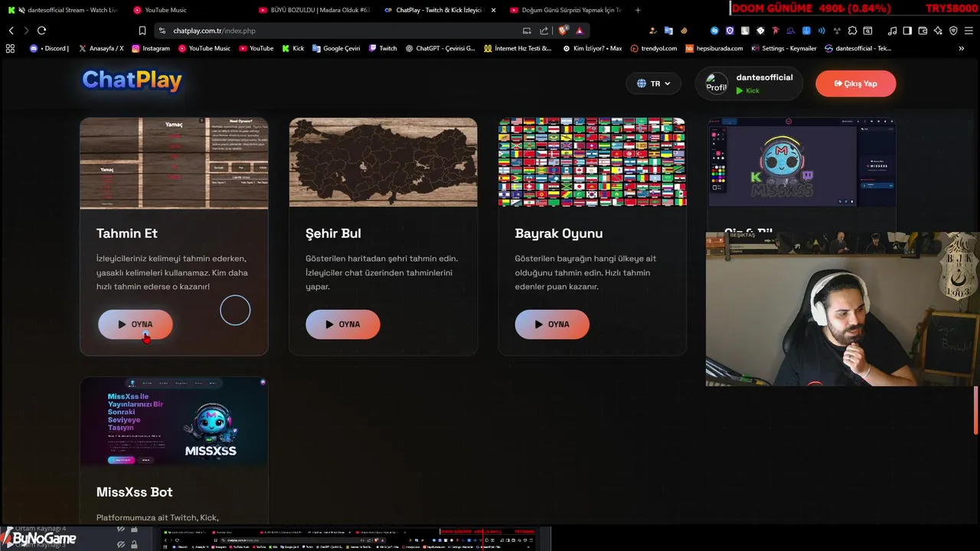Click the Tahmin Et card thumbnail

pyautogui.click(x=174, y=162)
